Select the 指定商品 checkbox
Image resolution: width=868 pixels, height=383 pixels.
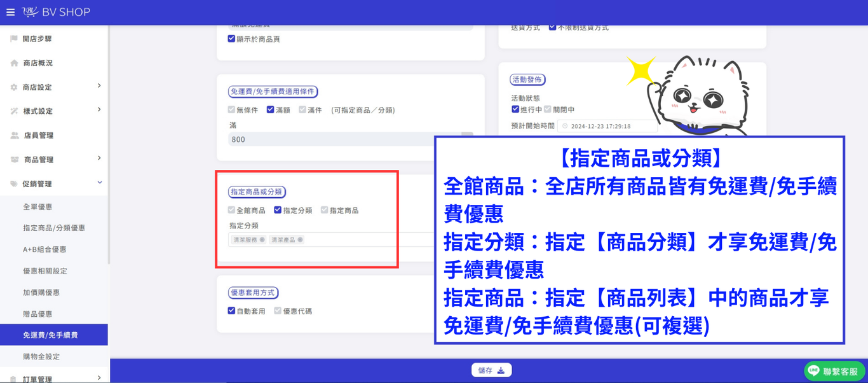pos(324,210)
